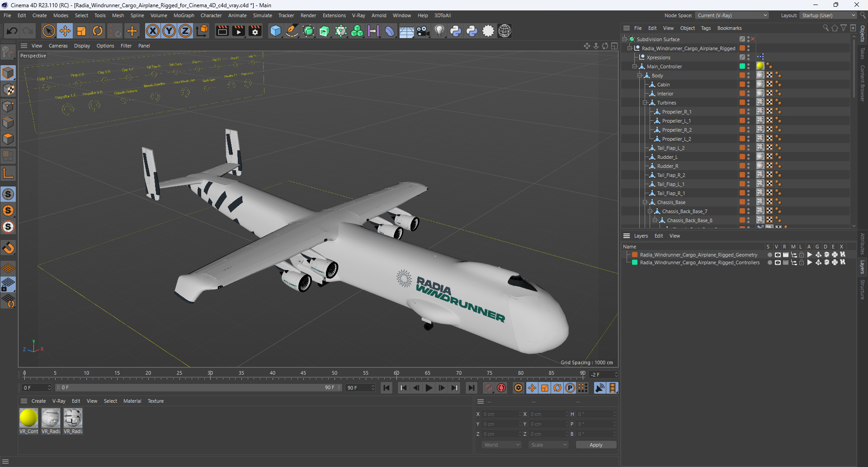Click the Undo arrow icon

tap(12, 31)
